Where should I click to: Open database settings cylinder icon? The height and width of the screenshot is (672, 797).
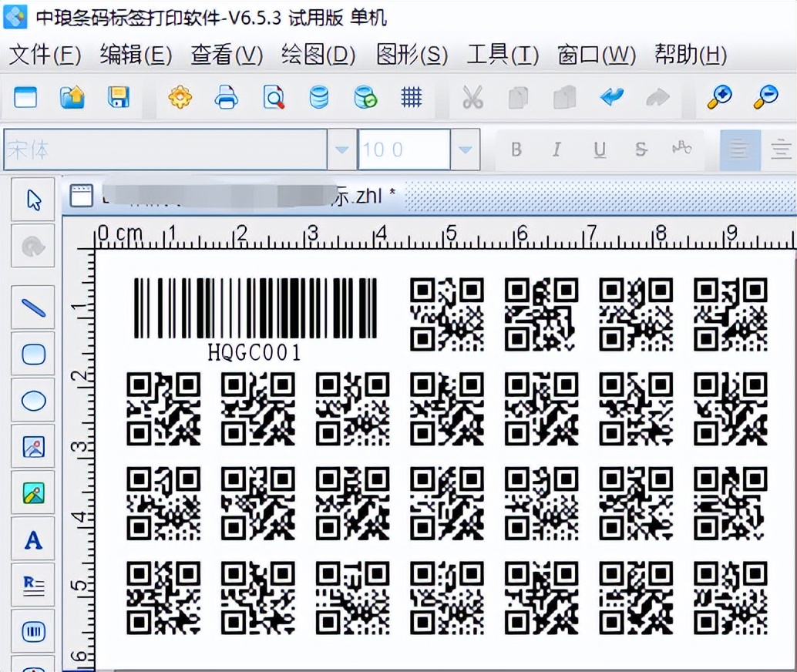[318, 96]
